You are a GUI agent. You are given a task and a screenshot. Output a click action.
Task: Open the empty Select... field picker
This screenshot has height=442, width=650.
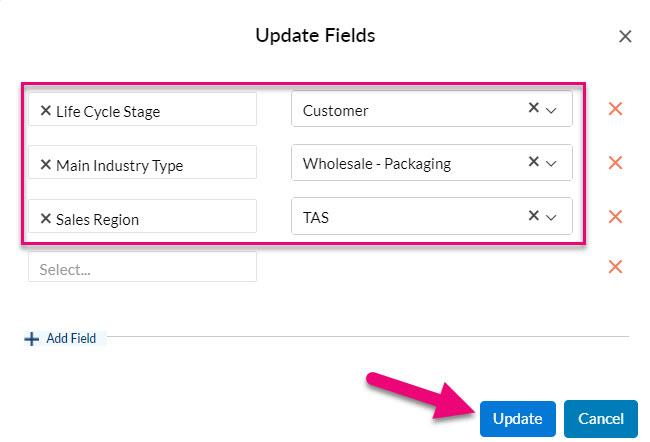(x=142, y=267)
